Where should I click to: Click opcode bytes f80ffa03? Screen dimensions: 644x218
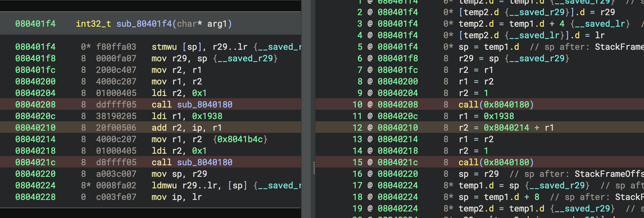point(116,47)
